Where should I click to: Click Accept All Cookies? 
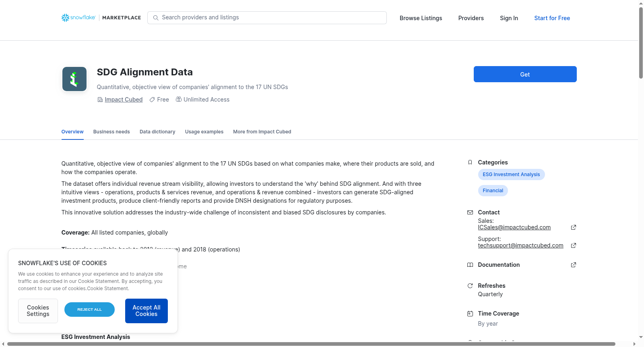[x=147, y=311]
